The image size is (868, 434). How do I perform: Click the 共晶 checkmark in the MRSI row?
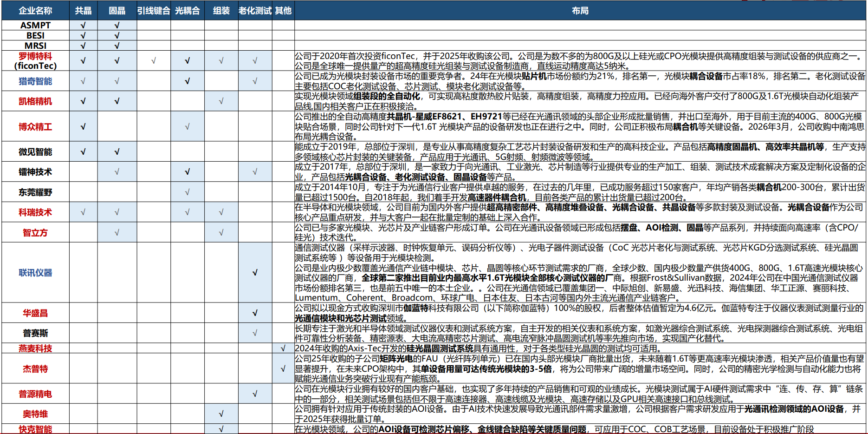coord(84,46)
